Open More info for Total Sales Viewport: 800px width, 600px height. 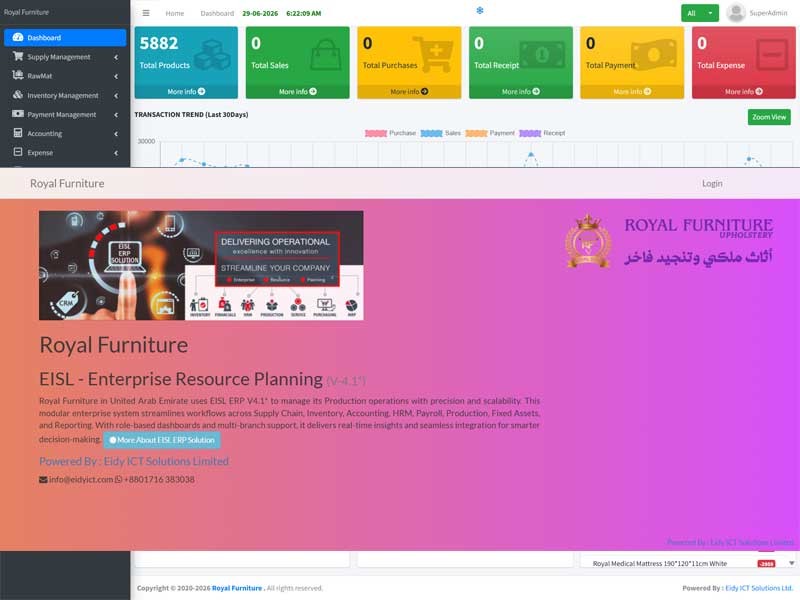click(297, 92)
